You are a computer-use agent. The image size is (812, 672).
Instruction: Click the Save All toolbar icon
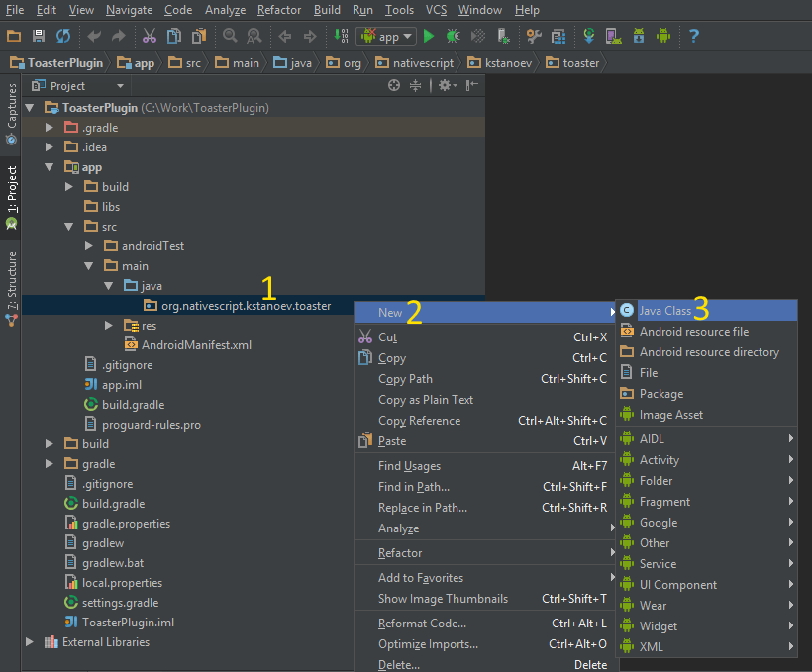(x=39, y=37)
